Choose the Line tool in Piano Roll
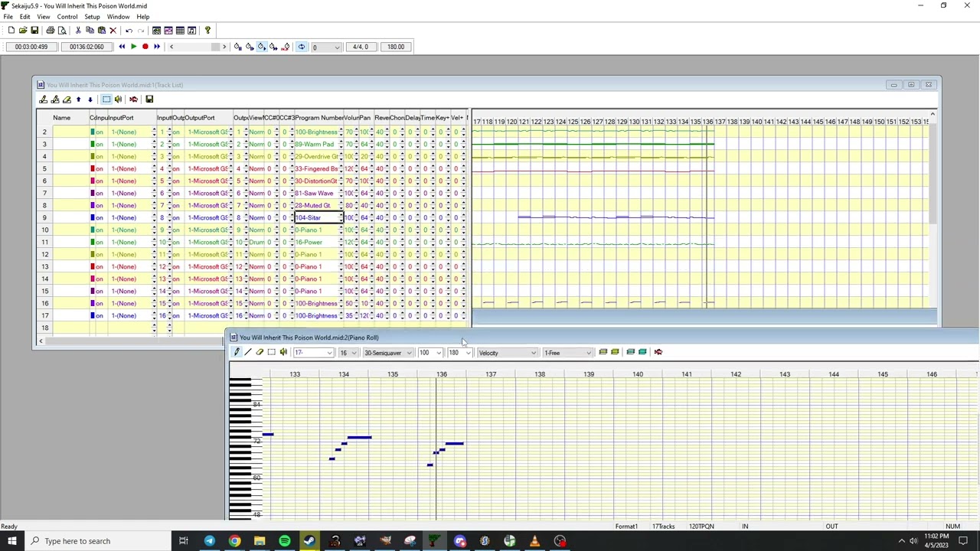This screenshot has height=551, width=980. (248, 352)
